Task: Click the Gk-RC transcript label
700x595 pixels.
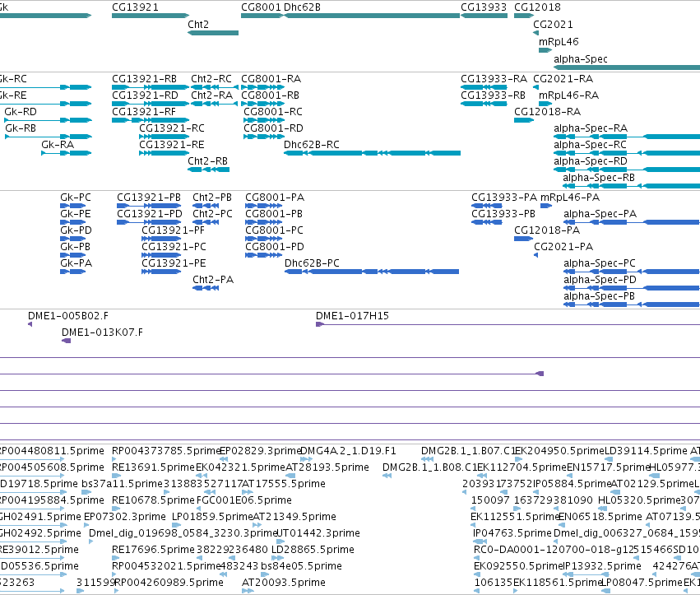Action: (x=13, y=79)
